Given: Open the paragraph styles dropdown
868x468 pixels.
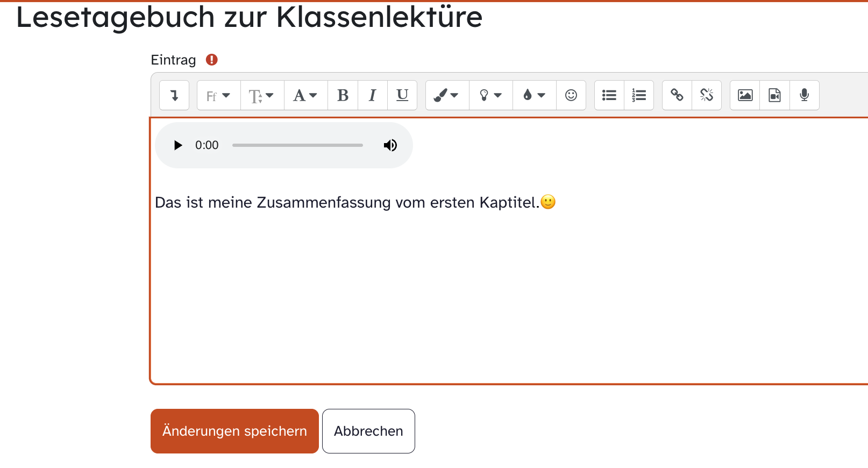Looking at the screenshot, I should click(305, 95).
